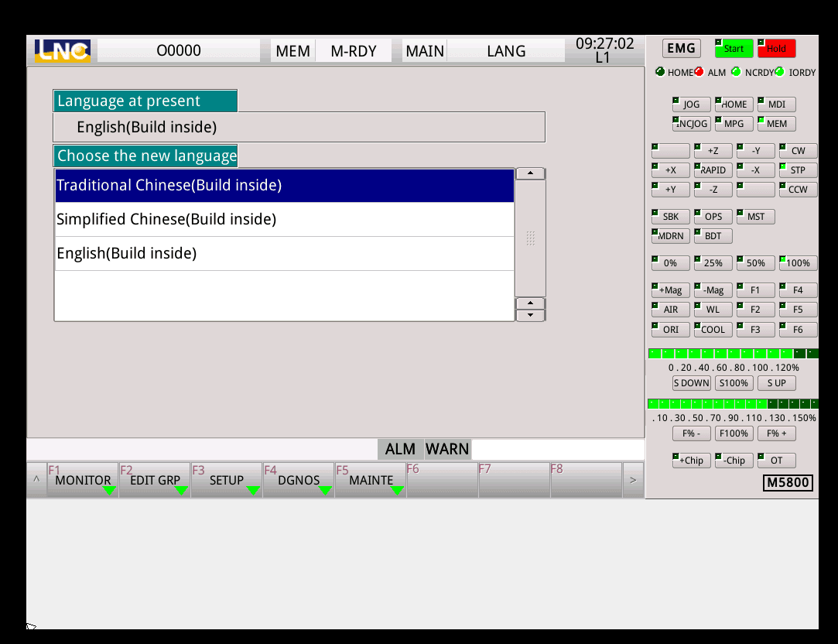Click the spindle override percentage bar
Image resolution: width=838 pixels, height=644 pixels.
[733, 354]
